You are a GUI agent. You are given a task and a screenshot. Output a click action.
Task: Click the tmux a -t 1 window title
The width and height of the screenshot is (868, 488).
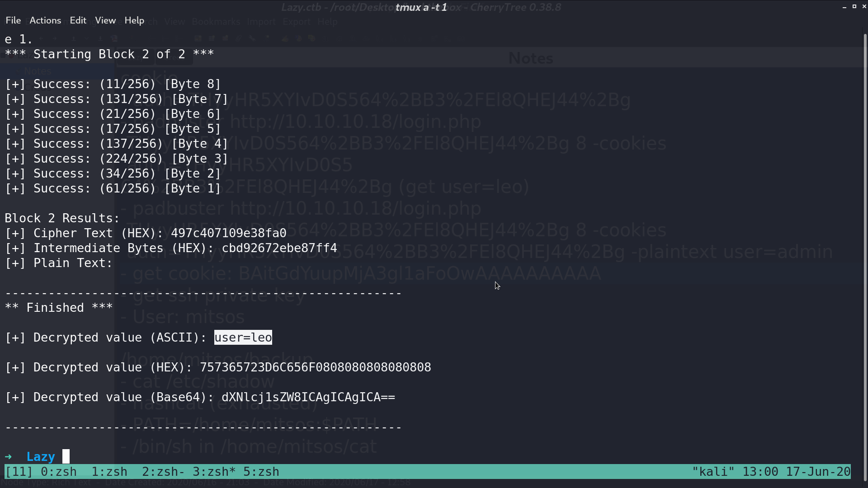(421, 7)
